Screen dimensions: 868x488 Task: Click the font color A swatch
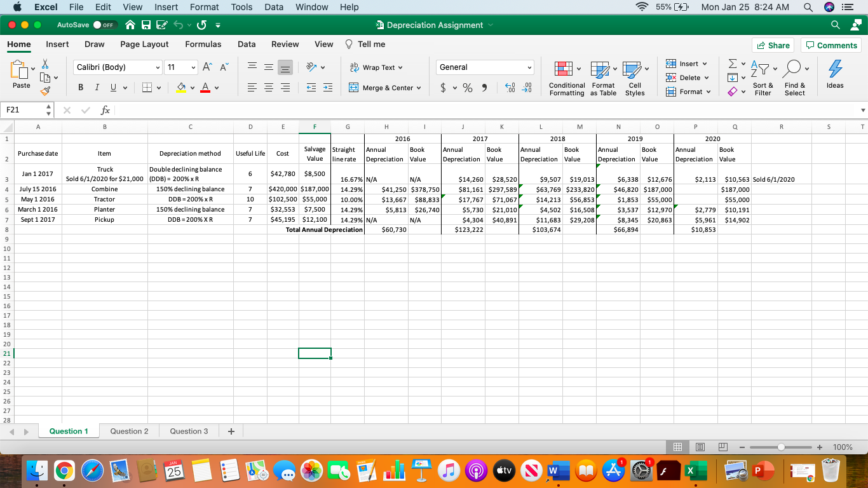tap(205, 88)
